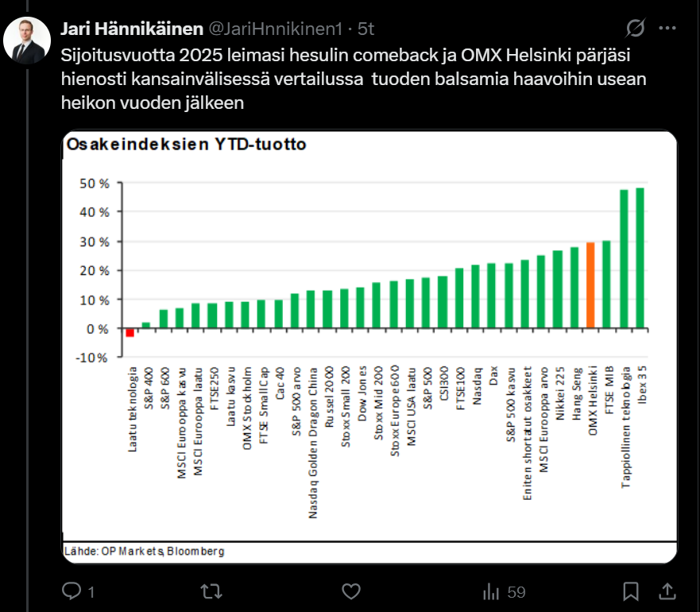
Task: Click the Grok explain post icon
Action: [x=635, y=29]
